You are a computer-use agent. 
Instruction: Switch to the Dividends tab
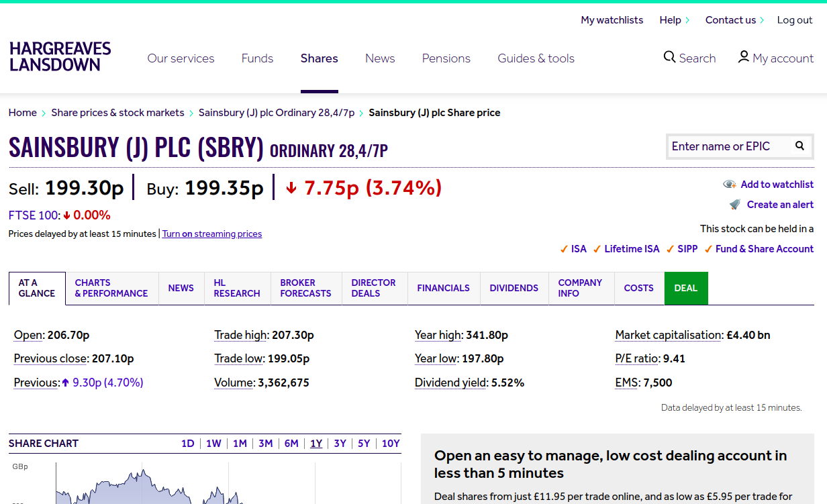point(514,288)
